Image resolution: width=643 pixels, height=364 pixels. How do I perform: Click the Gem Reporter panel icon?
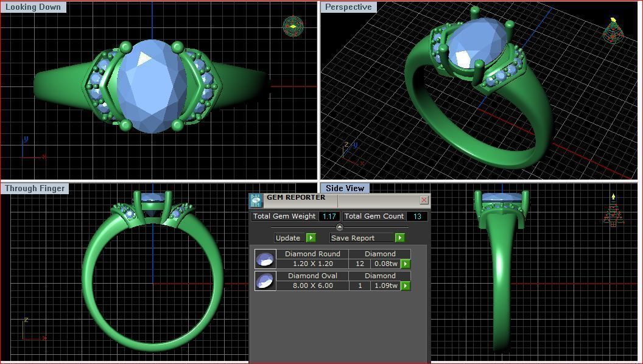tap(256, 200)
